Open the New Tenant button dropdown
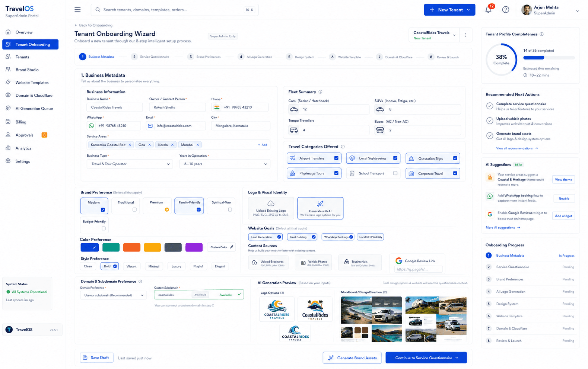Image resolution: width=588 pixels, height=369 pixels. [468, 10]
